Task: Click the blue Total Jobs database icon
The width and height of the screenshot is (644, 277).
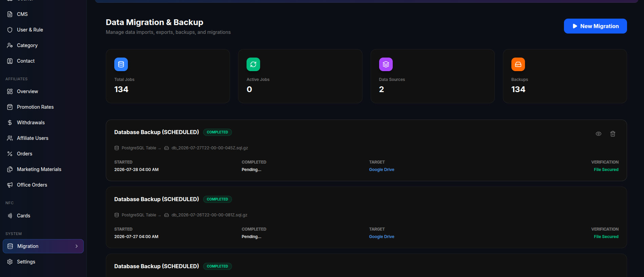Action: (x=121, y=64)
